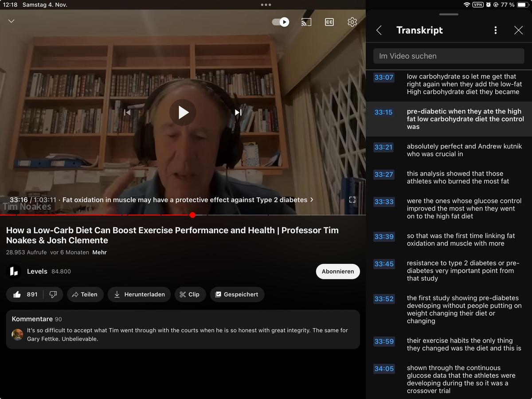Skip to the next video
The image size is (532, 399).
pyautogui.click(x=238, y=113)
